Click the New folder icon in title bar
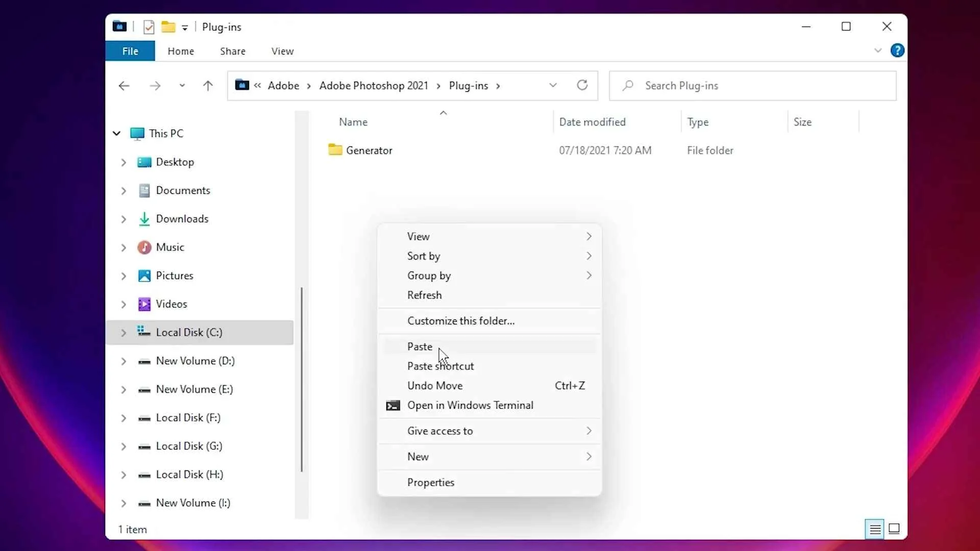Viewport: 980px width, 551px height. [168, 27]
